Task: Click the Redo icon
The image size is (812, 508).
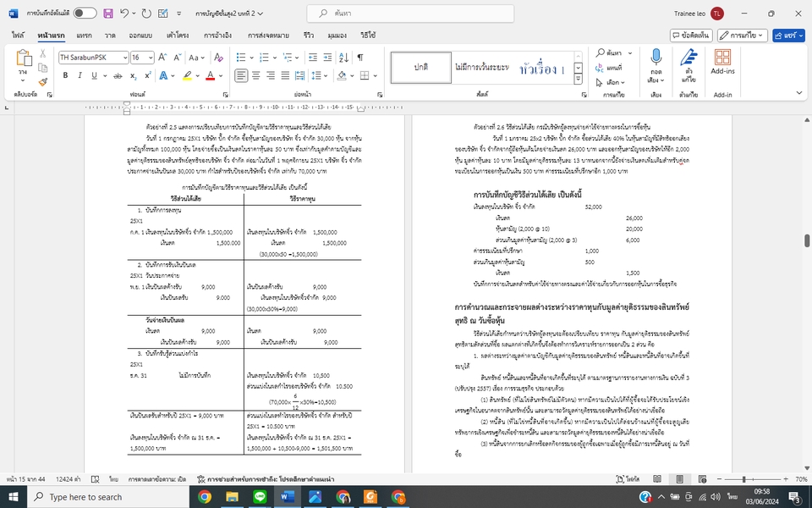Action: coord(146,14)
